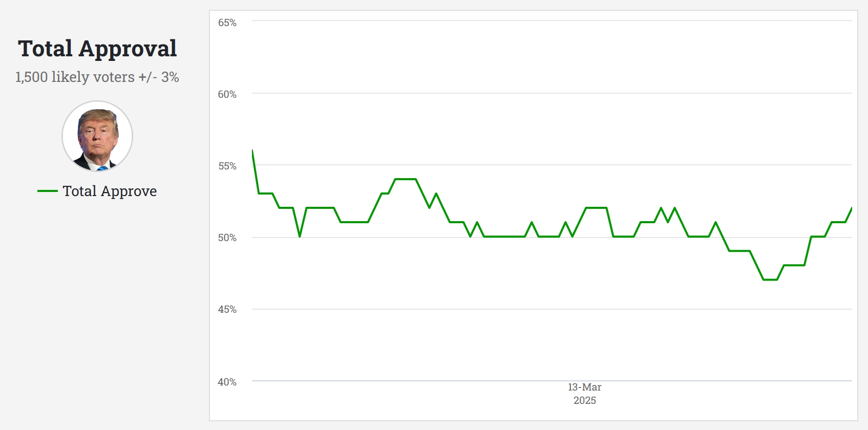Click the 45% y-axis label
Screen dimensions: 868x430
pos(227,310)
